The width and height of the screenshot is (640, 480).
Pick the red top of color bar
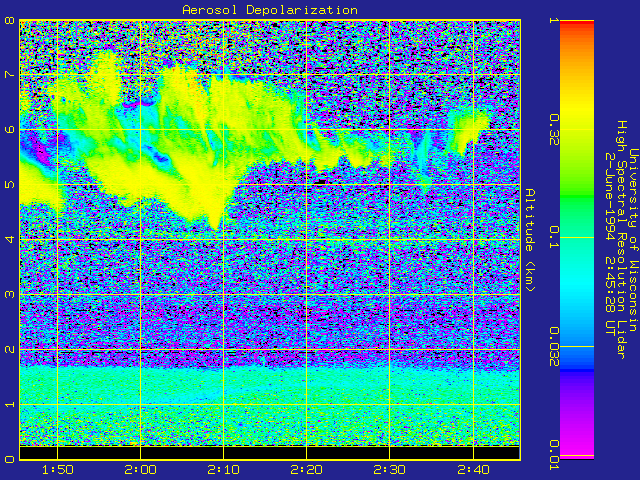577,24
